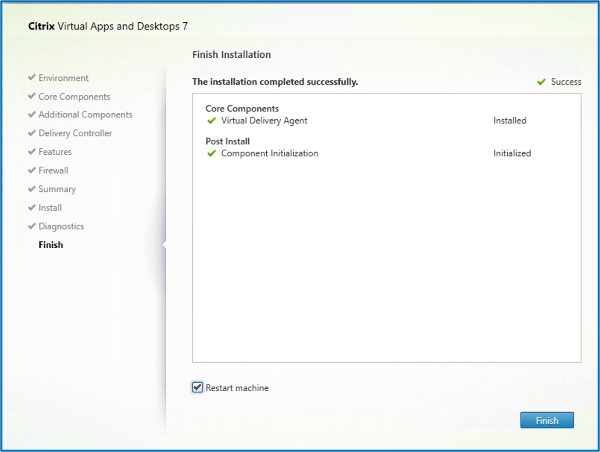Select Delivery Controller step in sidebar
600x452 pixels.
[x=75, y=133]
